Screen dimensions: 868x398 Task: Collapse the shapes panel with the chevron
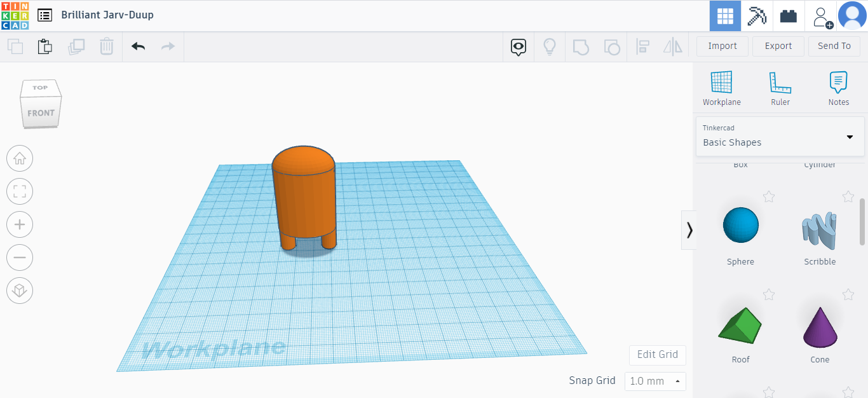coord(689,230)
